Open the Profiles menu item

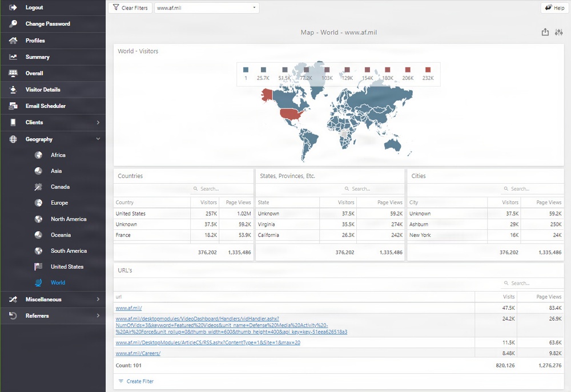click(53, 41)
